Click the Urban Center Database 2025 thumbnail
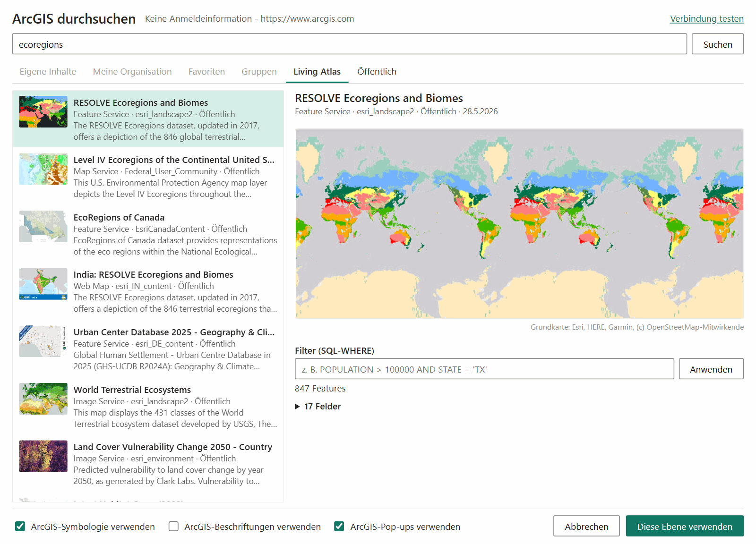Screen dimensions: 756x544 (43, 341)
